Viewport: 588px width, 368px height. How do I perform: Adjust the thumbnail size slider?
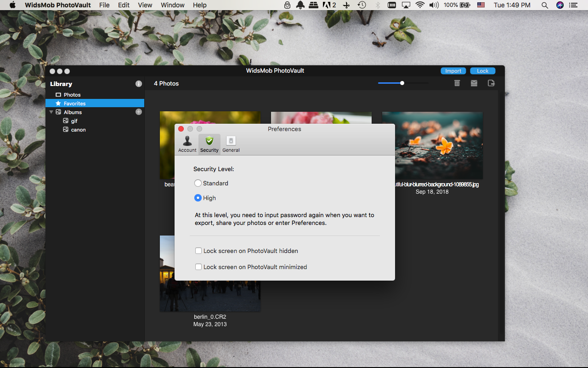pyautogui.click(x=402, y=83)
